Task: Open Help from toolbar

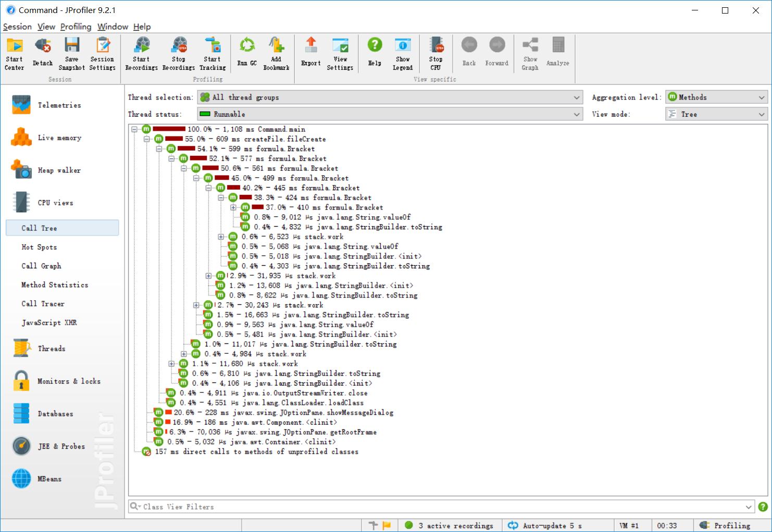Action: [x=375, y=52]
